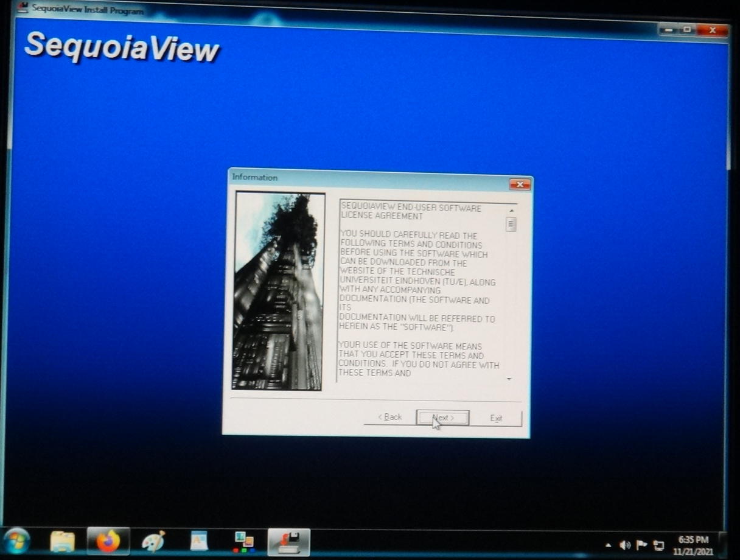Open the Windows Start menu

tap(16, 541)
